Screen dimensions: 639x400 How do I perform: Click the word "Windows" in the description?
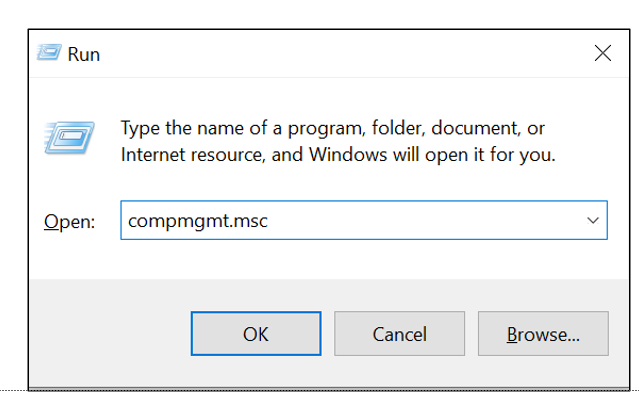(348, 155)
